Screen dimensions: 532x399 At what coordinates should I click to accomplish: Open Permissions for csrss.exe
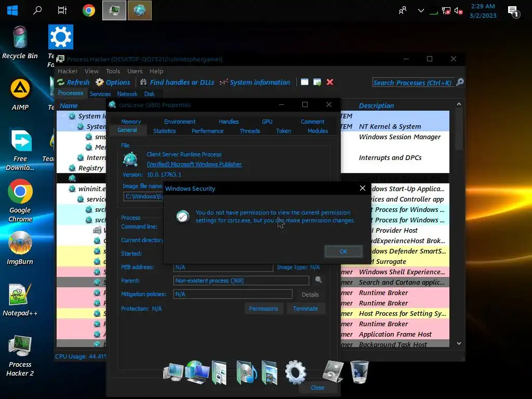[263, 309]
